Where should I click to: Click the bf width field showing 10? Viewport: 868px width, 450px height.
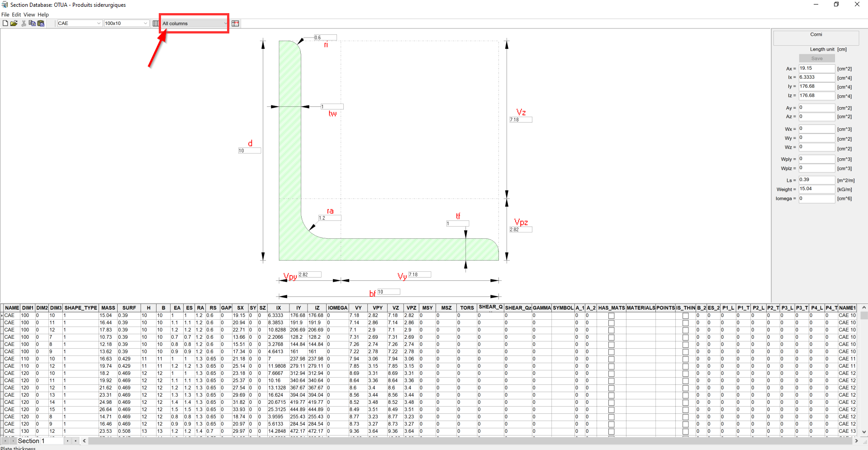click(x=389, y=292)
